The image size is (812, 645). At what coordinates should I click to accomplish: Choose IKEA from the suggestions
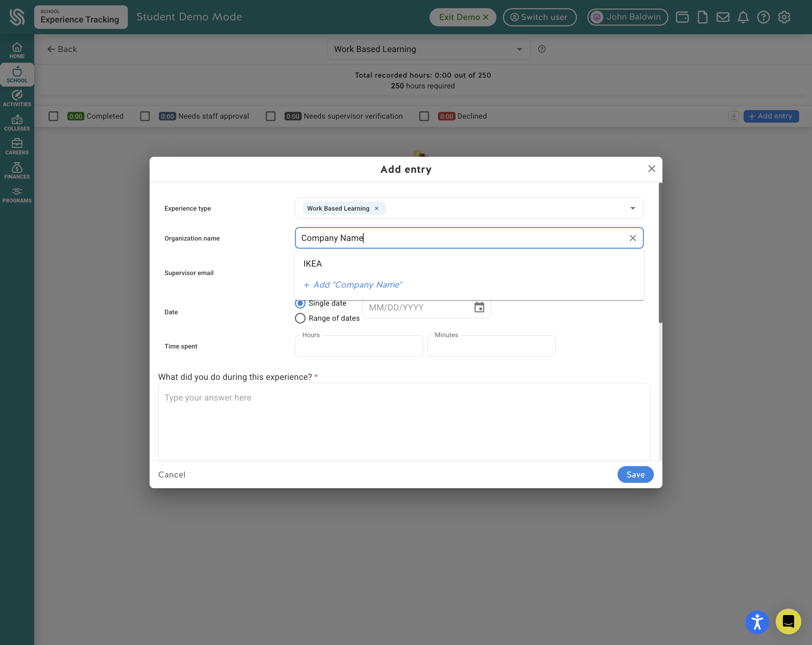469,264
